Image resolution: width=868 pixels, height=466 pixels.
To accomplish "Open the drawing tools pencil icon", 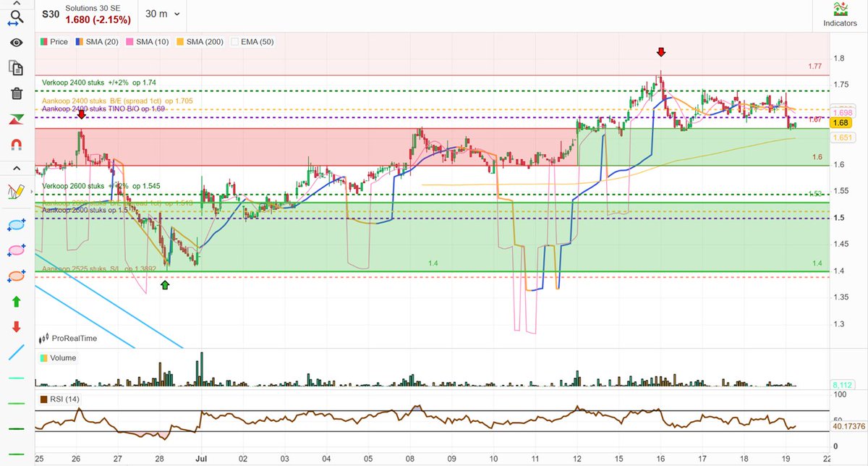I will coord(16,192).
